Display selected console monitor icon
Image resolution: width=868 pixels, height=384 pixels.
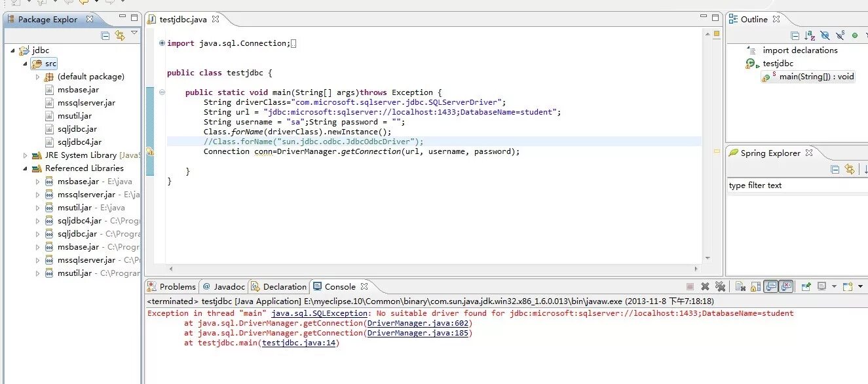click(822, 286)
